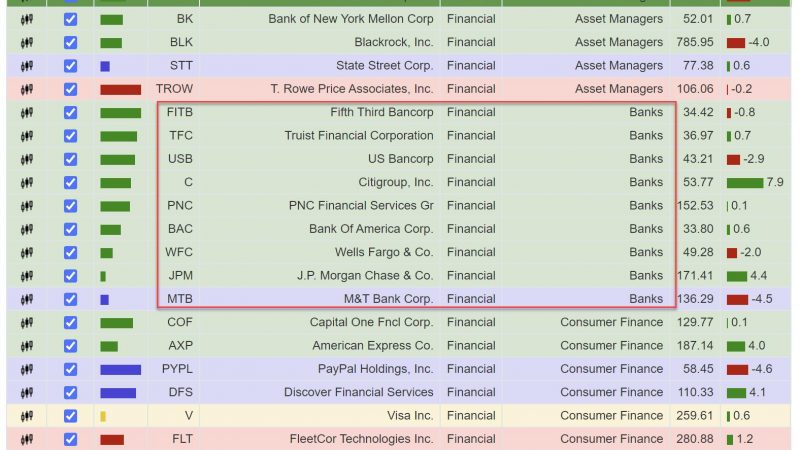Open the chart icon for BK row
Viewport: 800px width, 450px height.
[27, 19]
